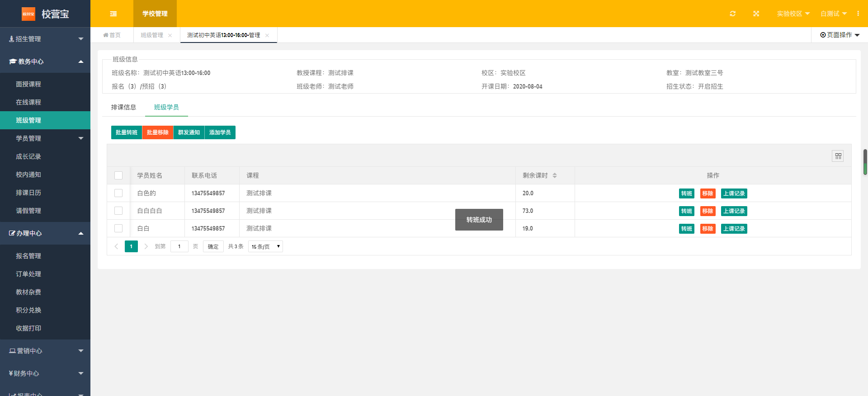
Task: Open the vertical dots more menu
Action: click(858, 14)
